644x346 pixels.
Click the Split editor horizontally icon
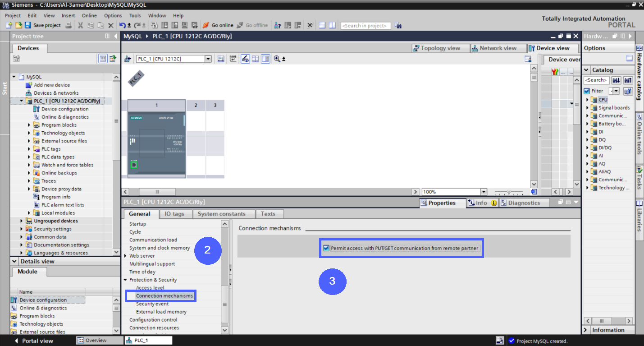coord(322,25)
